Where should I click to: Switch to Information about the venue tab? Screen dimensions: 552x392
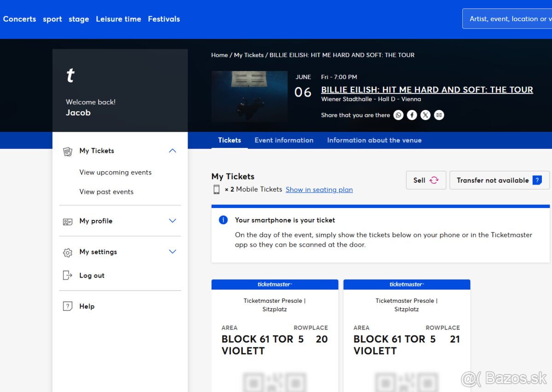coord(374,140)
